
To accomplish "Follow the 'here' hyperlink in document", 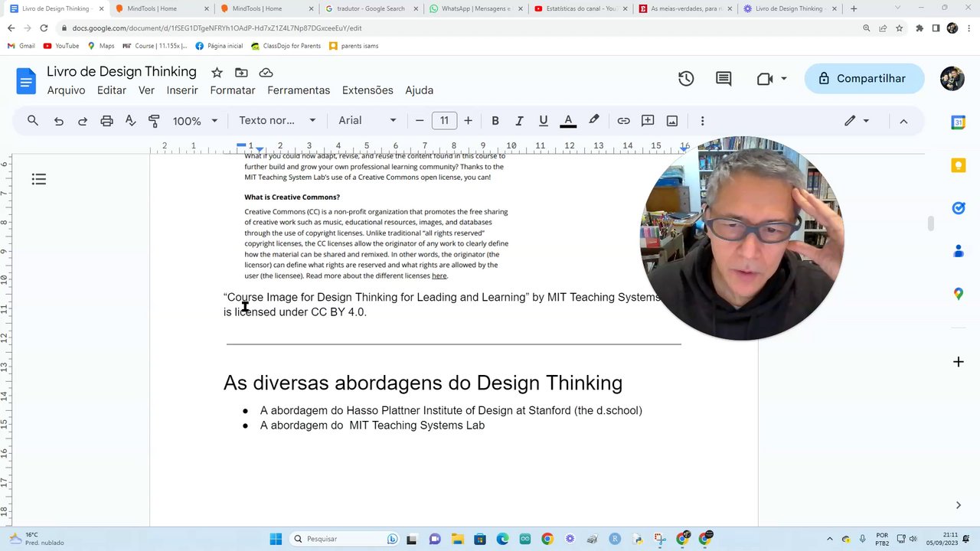I will 439,275.
